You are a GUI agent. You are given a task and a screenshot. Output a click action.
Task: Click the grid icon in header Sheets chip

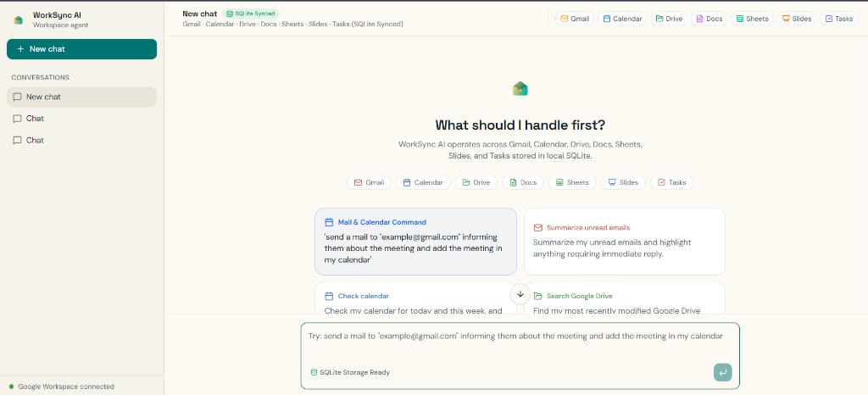pyautogui.click(x=739, y=19)
